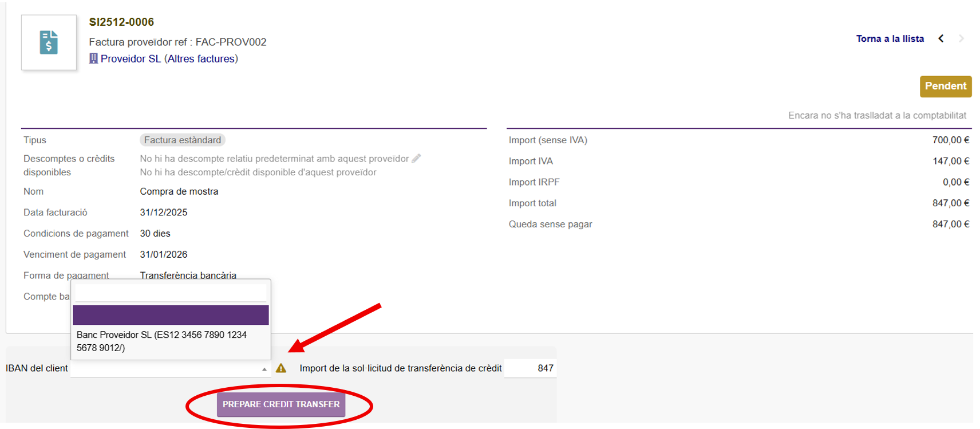Image resolution: width=980 pixels, height=429 pixels.
Task: Select the highlighted empty dropdown option
Action: pos(170,315)
